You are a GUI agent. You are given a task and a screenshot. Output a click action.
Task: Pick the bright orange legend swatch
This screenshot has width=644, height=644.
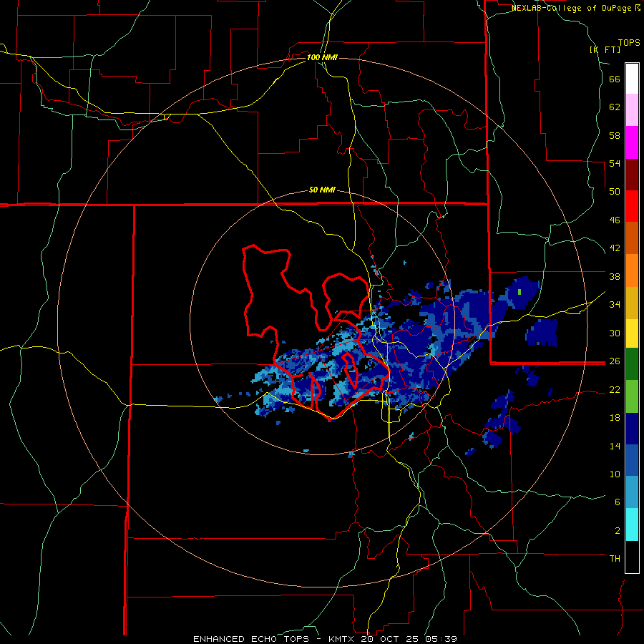(632, 270)
